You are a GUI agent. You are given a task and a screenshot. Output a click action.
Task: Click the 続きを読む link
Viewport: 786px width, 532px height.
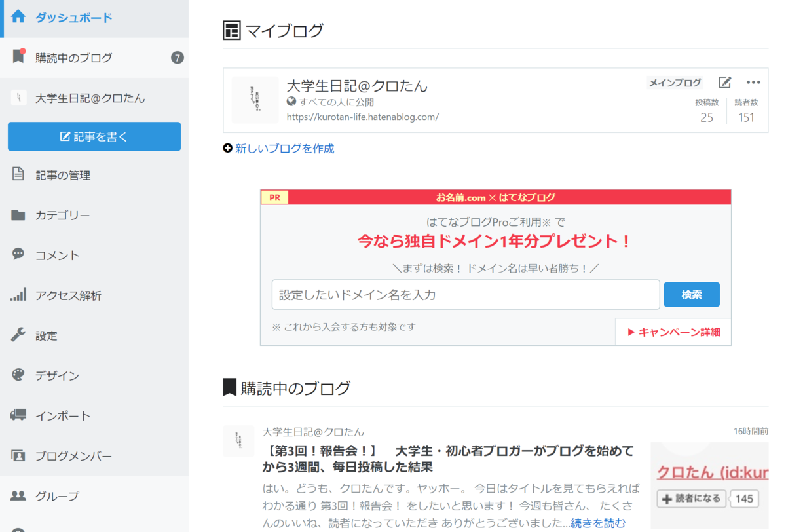pos(597,523)
